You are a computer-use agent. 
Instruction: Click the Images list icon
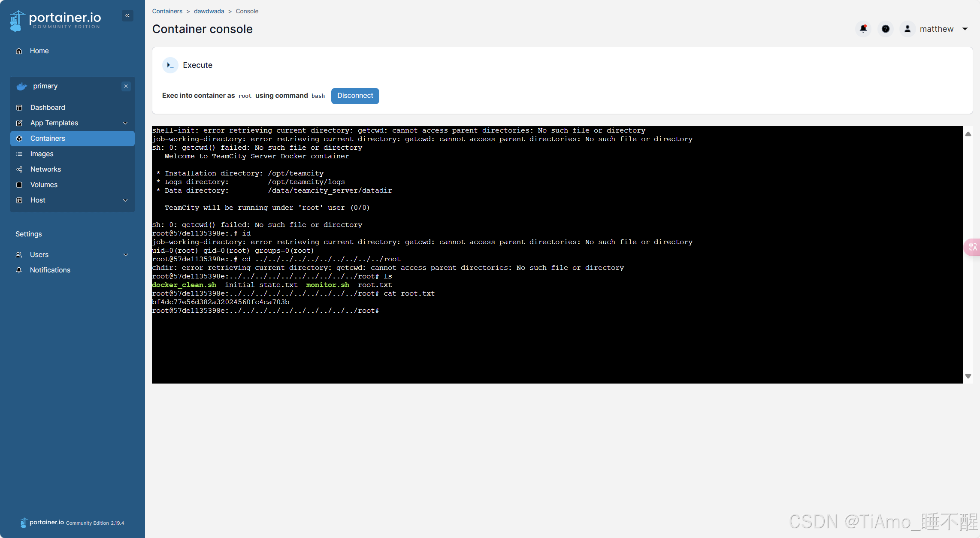[x=19, y=154]
